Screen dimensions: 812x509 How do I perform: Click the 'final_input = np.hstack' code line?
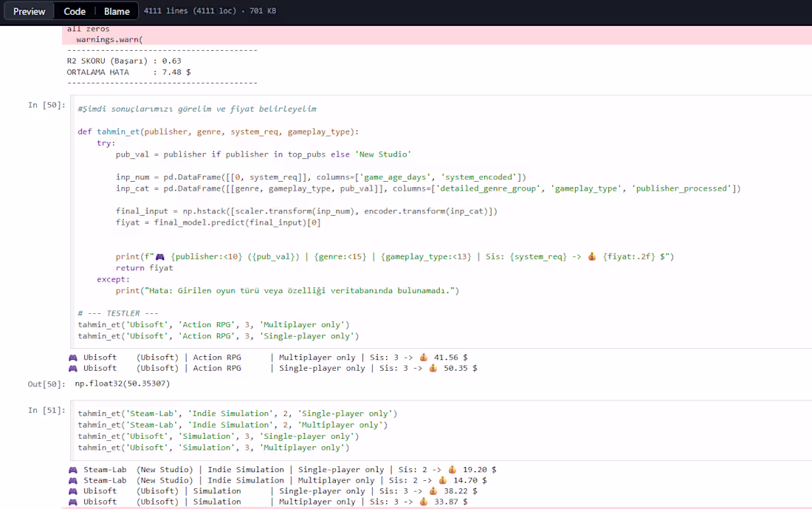click(306, 211)
